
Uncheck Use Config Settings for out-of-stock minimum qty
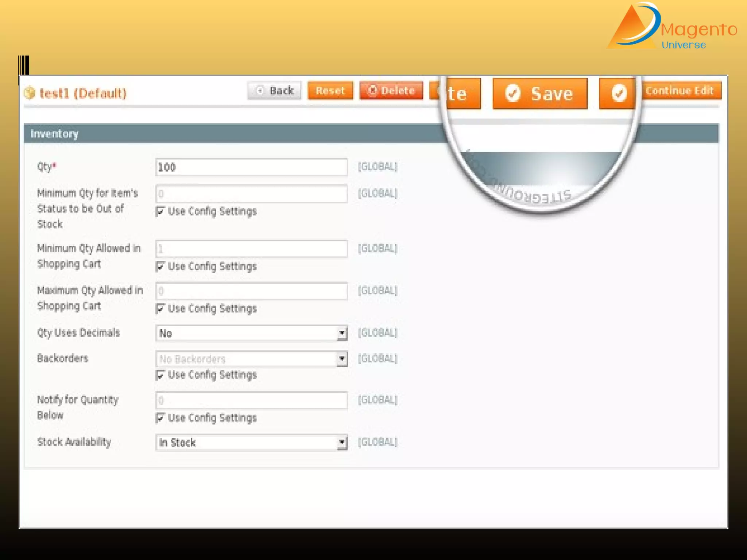pyautogui.click(x=160, y=211)
